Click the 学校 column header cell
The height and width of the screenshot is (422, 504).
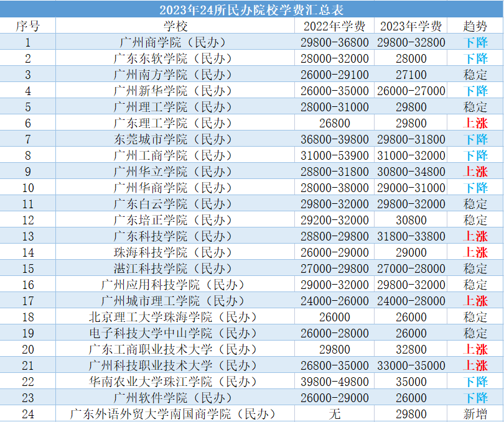(x=175, y=26)
